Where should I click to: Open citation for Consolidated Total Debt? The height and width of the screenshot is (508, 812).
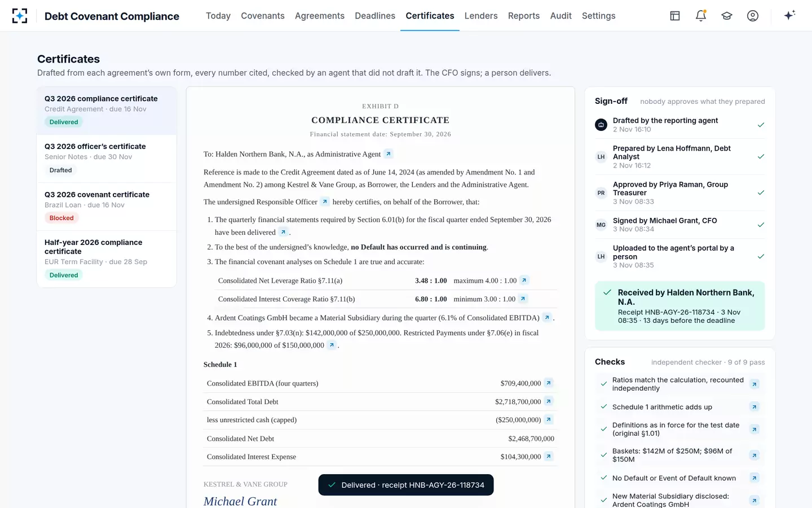pos(549,401)
